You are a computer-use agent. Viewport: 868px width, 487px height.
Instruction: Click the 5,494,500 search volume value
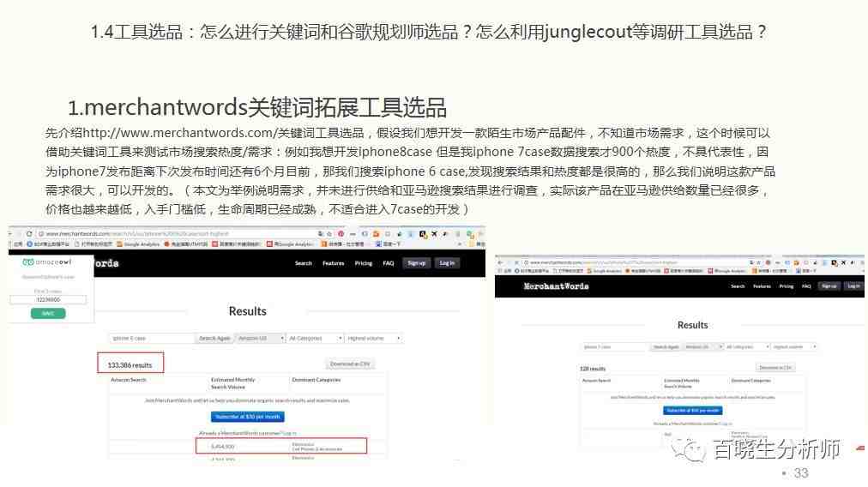(x=222, y=447)
